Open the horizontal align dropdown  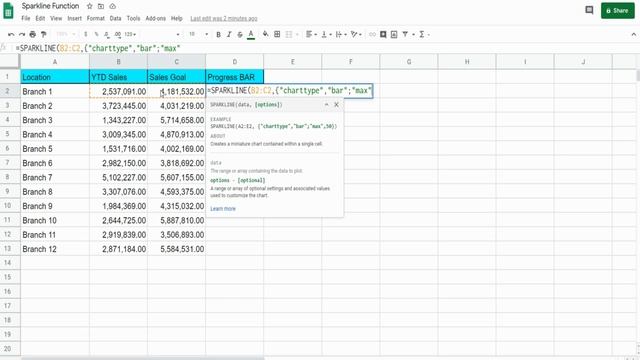pyautogui.click(x=311, y=34)
